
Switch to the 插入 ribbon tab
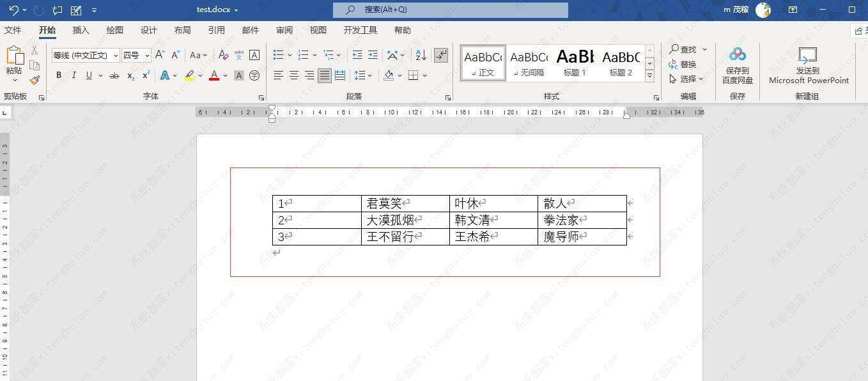pos(81,29)
